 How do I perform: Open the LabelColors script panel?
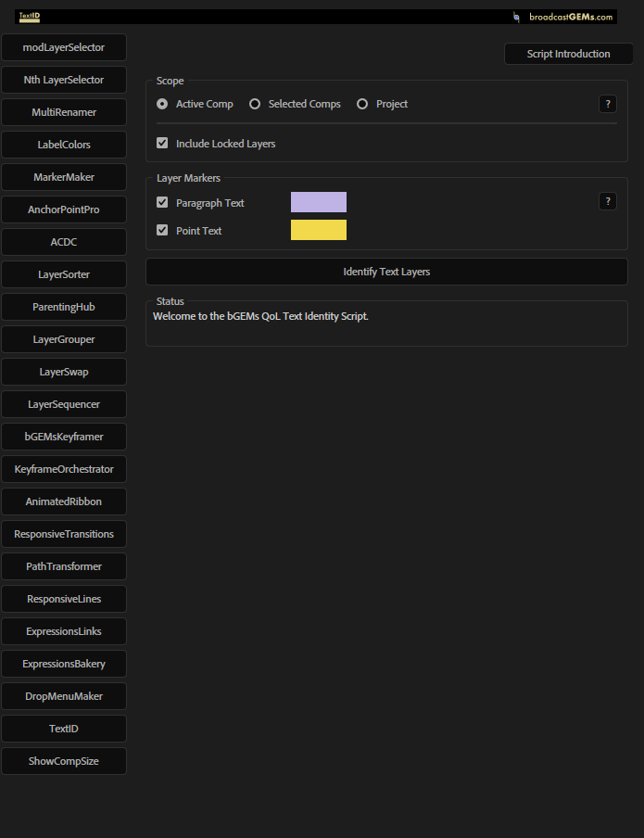64,145
